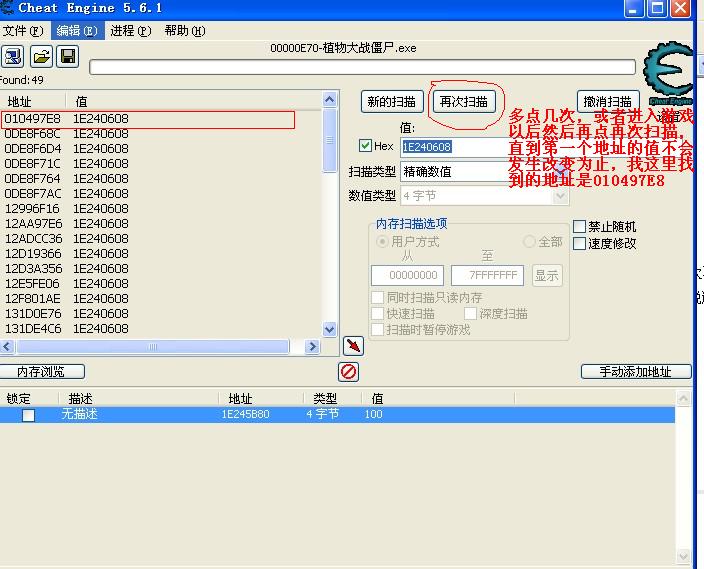Open the 帮助 menu

coord(185,31)
